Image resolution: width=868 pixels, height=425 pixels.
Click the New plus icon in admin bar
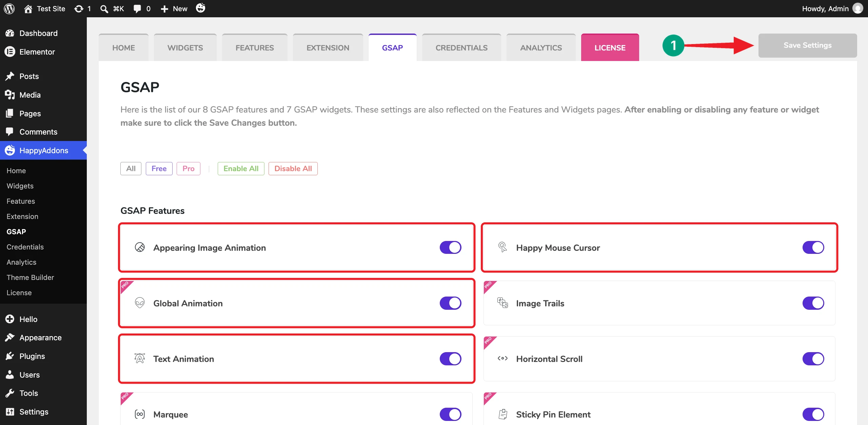pyautogui.click(x=164, y=9)
